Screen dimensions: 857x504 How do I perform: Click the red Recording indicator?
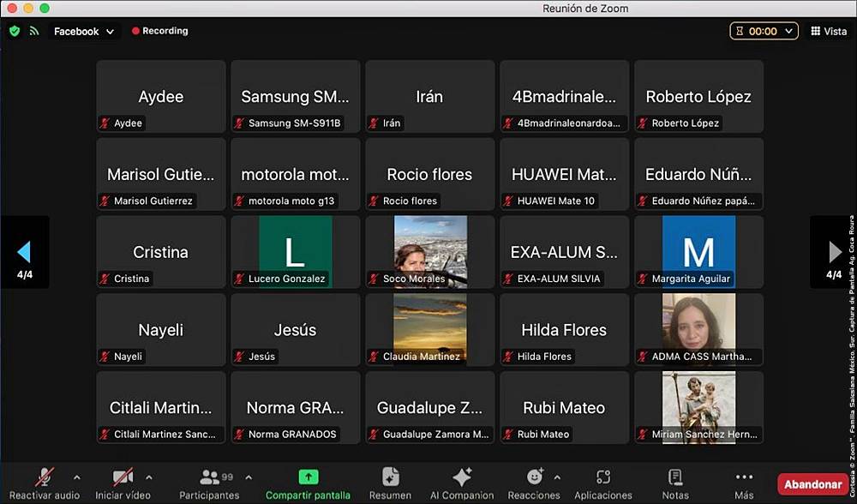coord(159,31)
